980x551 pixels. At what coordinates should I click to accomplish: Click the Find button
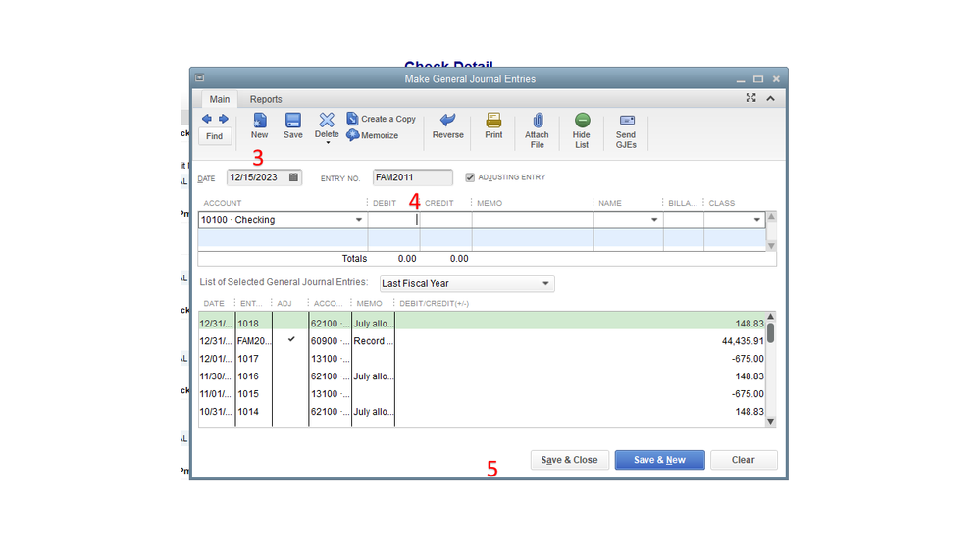[x=215, y=136]
